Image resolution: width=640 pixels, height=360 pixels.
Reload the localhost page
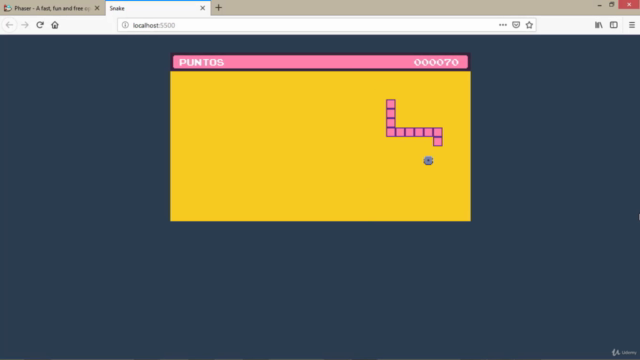(x=40, y=25)
